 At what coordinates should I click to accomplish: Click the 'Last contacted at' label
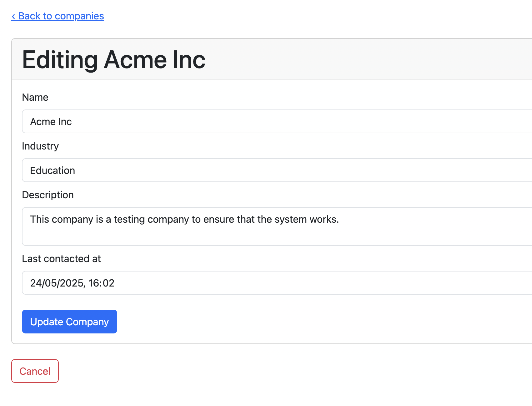61,259
